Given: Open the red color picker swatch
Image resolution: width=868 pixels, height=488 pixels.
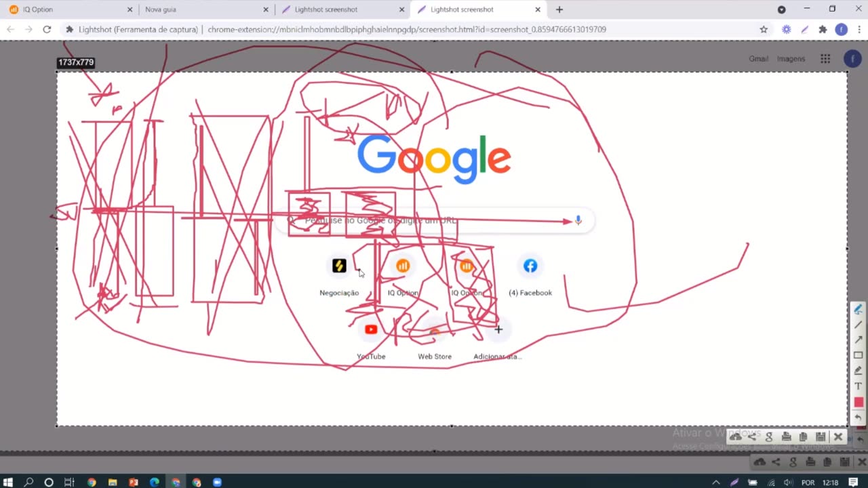Looking at the screenshot, I should [x=858, y=402].
